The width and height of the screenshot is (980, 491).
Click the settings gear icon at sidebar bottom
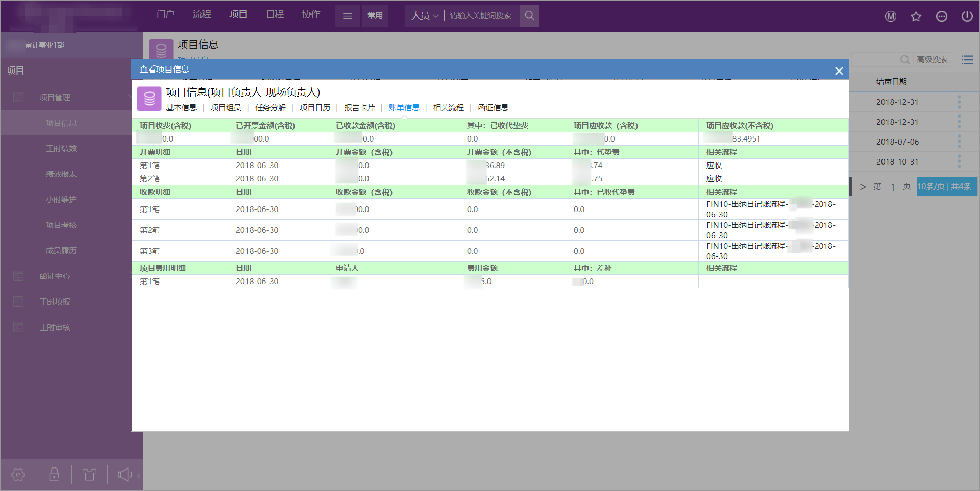(18, 475)
